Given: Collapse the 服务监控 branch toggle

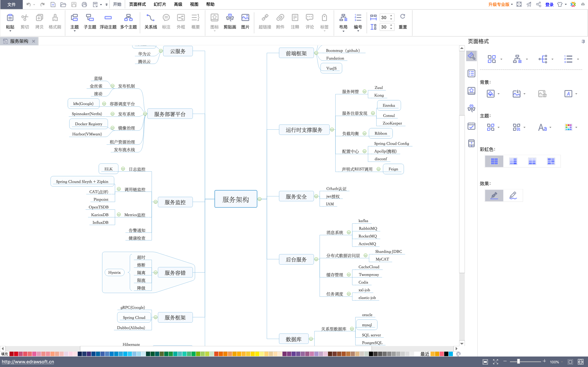Looking at the screenshot, I should point(156,202).
